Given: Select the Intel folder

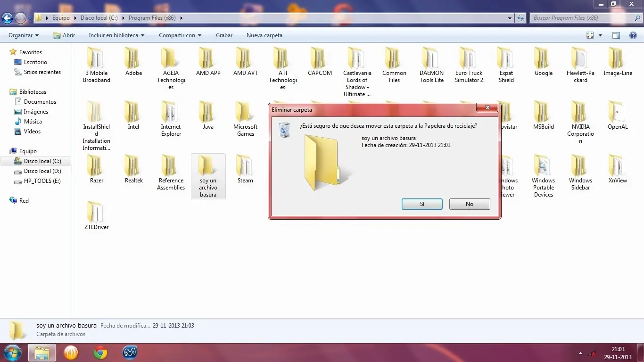Looking at the screenshot, I should pos(133,115).
